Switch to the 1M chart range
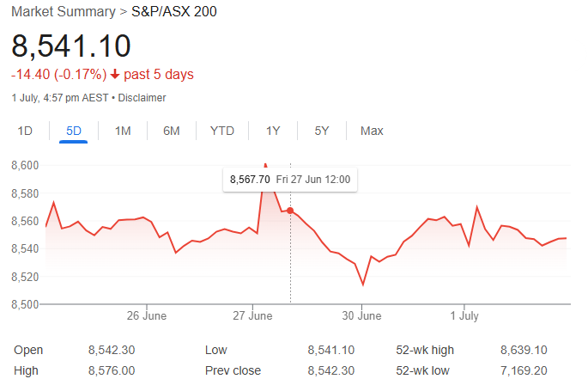Screen dimensions: 588x379 tap(123, 131)
